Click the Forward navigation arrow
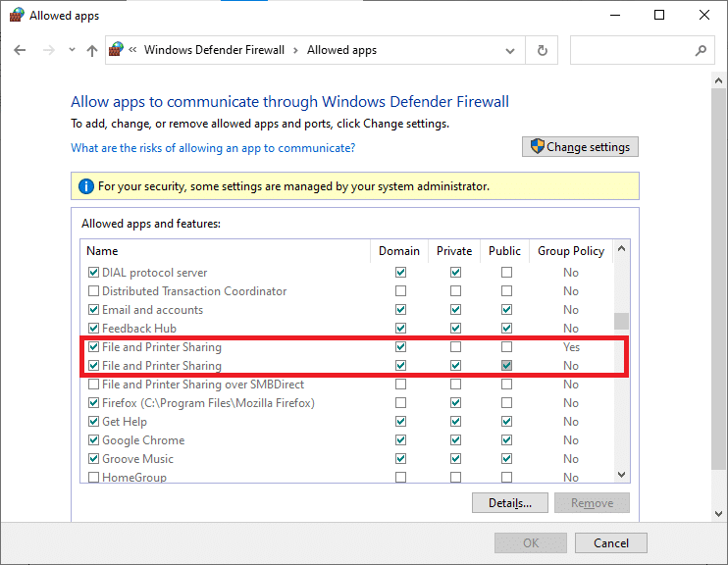Viewport: 728px width, 565px height. (47, 50)
